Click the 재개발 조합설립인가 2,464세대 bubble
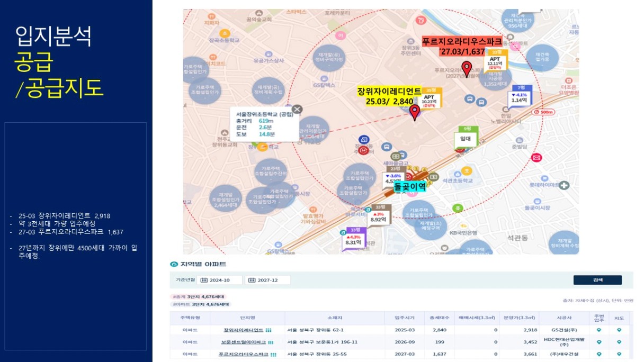The width and height of the screenshot is (644, 362). pos(226,198)
